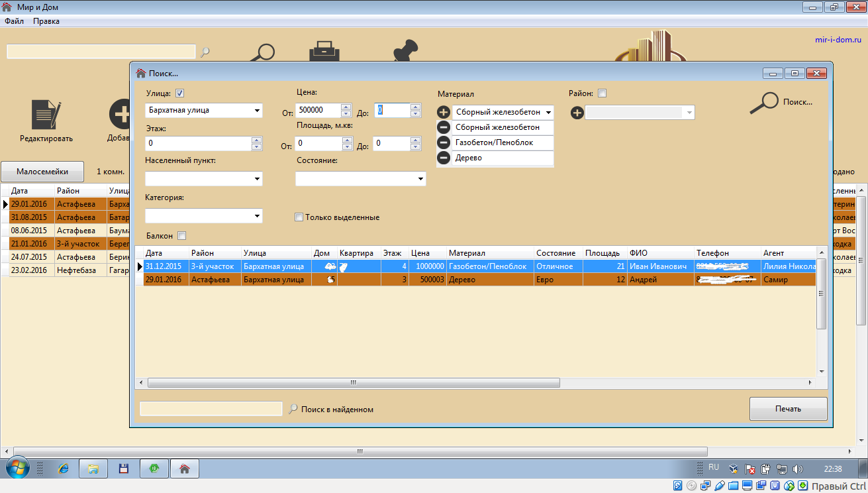Click the main window search input field

click(x=101, y=52)
